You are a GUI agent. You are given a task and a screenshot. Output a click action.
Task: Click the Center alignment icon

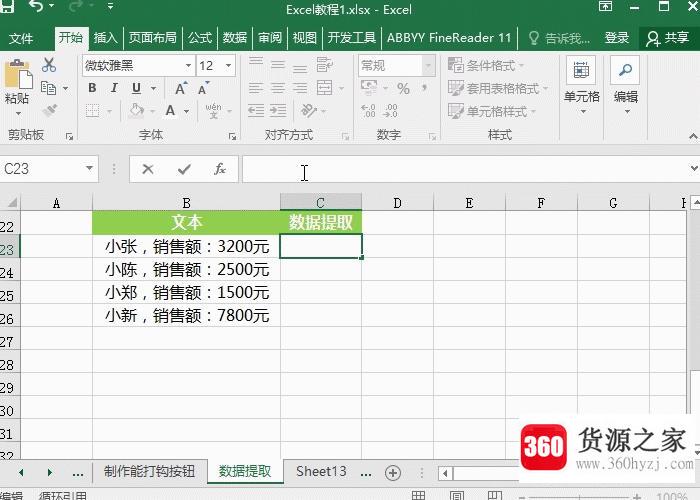coord(278,88)
